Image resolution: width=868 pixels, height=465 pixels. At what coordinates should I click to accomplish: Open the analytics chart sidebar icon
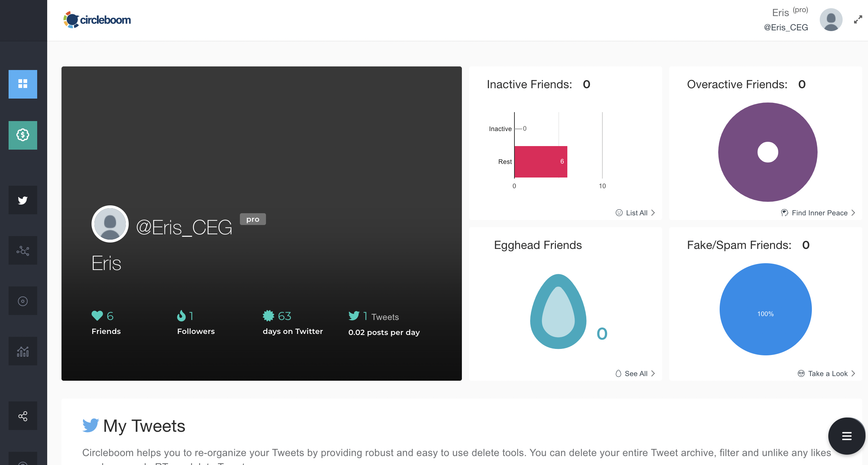point(23,351)
